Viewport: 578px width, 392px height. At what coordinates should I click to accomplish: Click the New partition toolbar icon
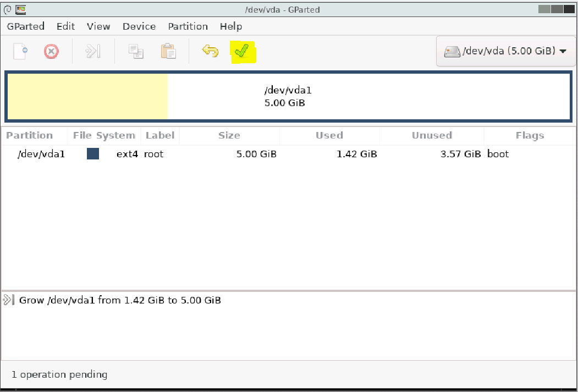[x=20, y=51]
